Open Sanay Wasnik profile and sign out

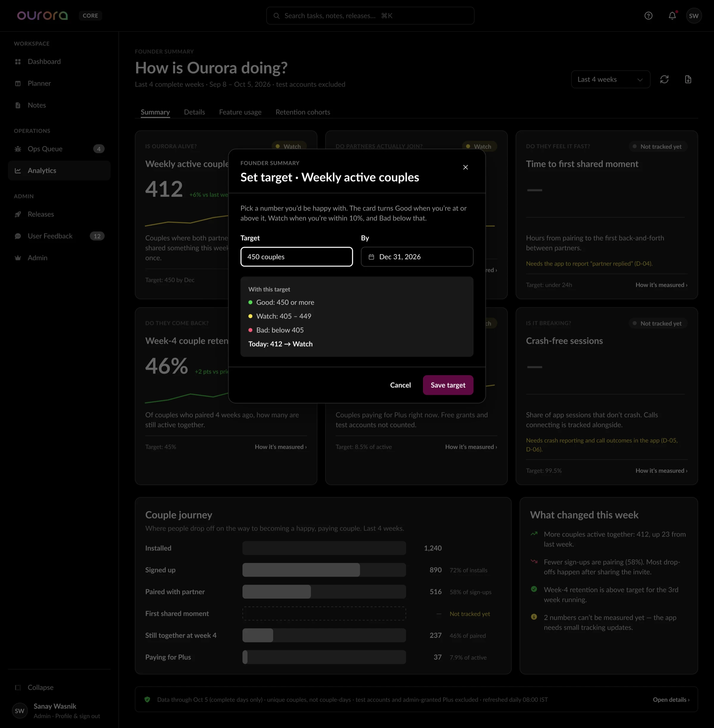(x=59, y=711)
